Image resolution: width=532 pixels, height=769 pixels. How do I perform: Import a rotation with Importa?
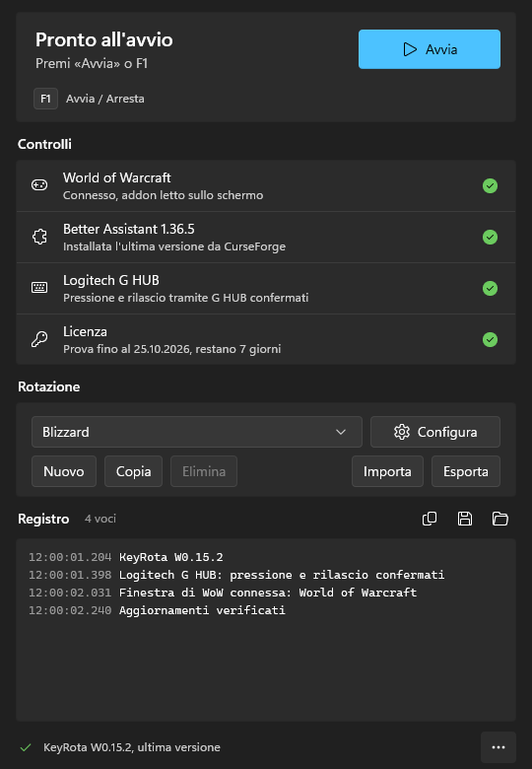coord(387,471)
